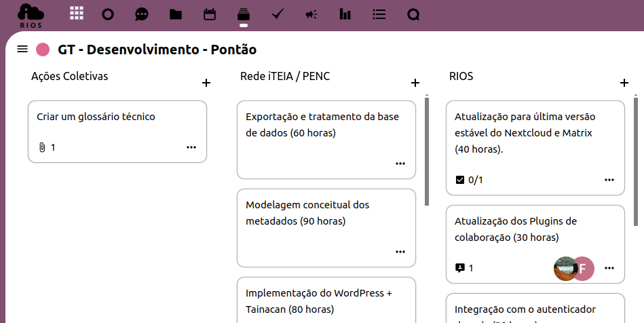Click the Rede iTEIA / PENC list title

(285, 77)
